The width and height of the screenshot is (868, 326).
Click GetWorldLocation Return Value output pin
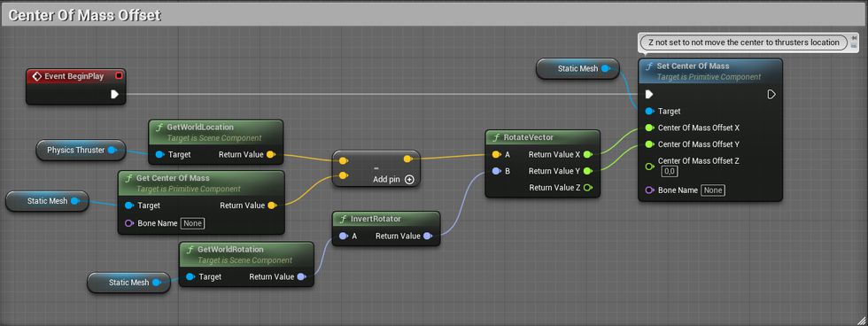coord(270,154)
